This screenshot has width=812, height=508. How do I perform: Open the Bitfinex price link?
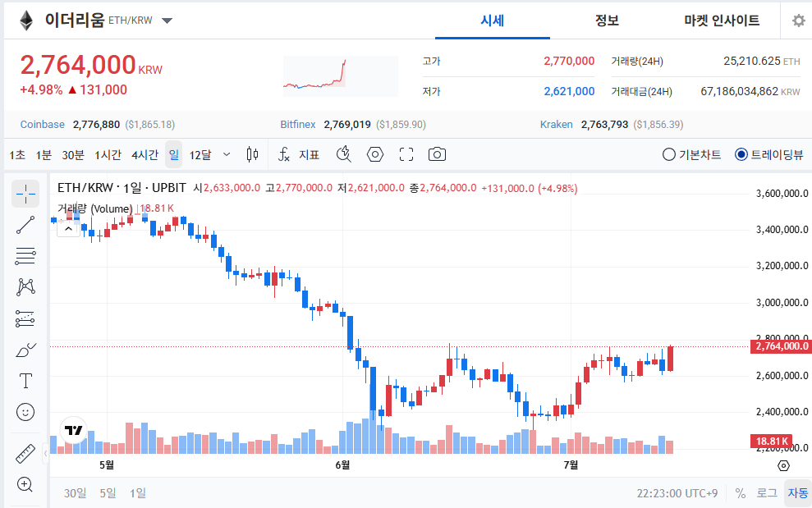pos(298,124)
